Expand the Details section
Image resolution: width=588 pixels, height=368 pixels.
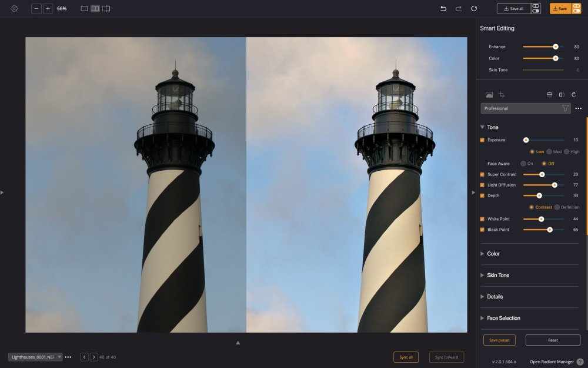[482, 297]
